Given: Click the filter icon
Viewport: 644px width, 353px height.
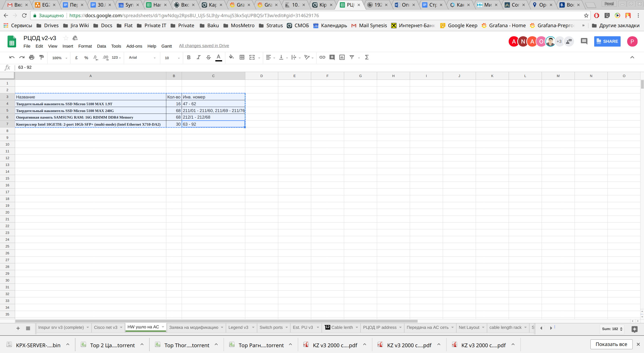Looking at the screenshot, I should (352, 57).
